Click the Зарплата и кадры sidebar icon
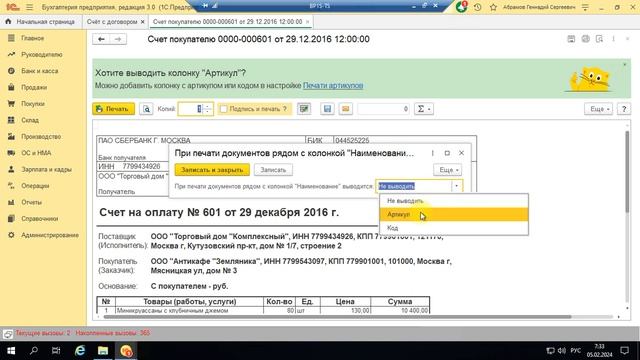Screen dimensions: 640x360 (11, 169)
